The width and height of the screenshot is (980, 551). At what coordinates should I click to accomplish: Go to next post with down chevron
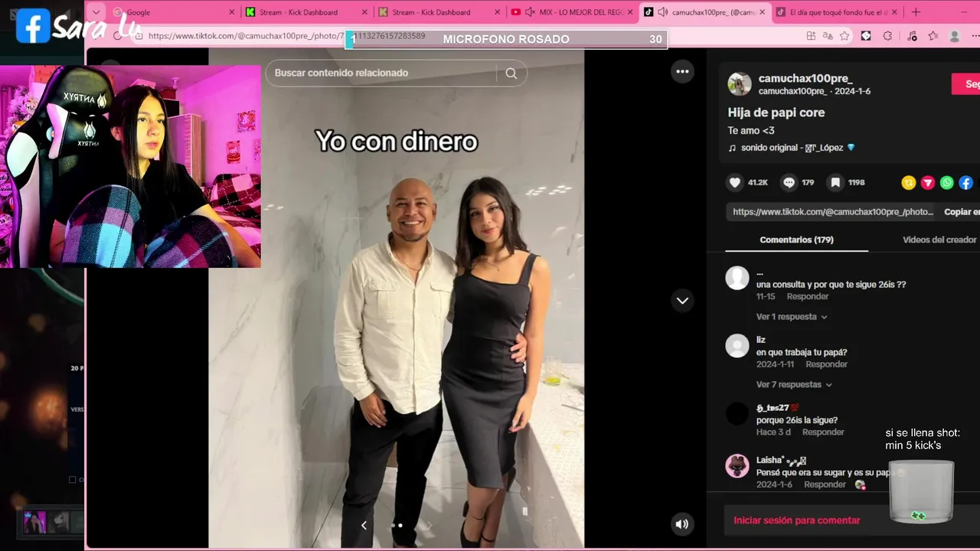[682, 301]
